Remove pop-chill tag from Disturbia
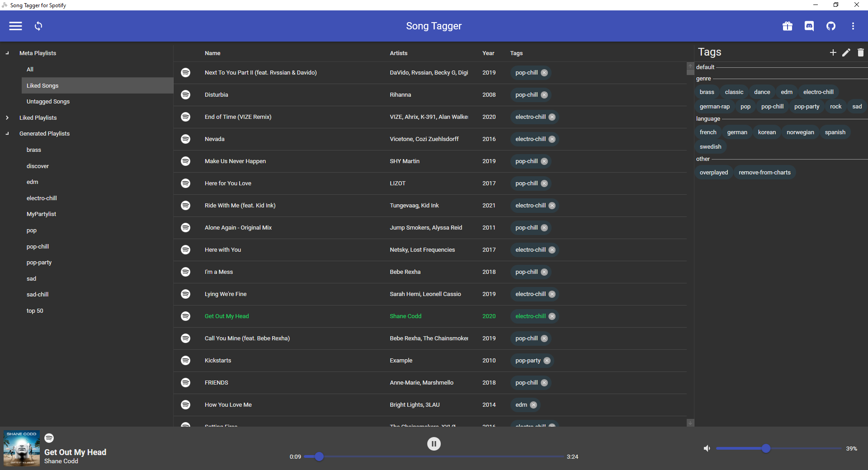Image resolution: width=868 pixels, height=470 pixels. 544,95
